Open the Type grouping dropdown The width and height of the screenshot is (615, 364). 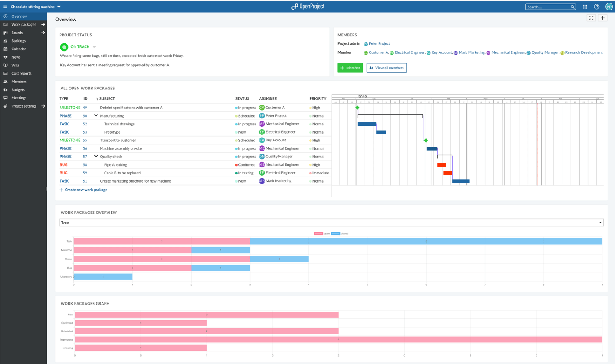(331, 223)
